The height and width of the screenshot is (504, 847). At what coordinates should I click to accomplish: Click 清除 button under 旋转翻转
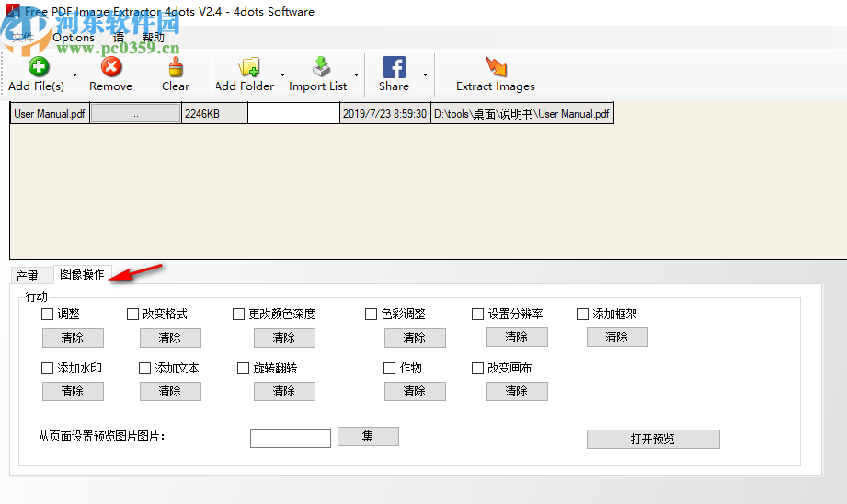(284, 391)
